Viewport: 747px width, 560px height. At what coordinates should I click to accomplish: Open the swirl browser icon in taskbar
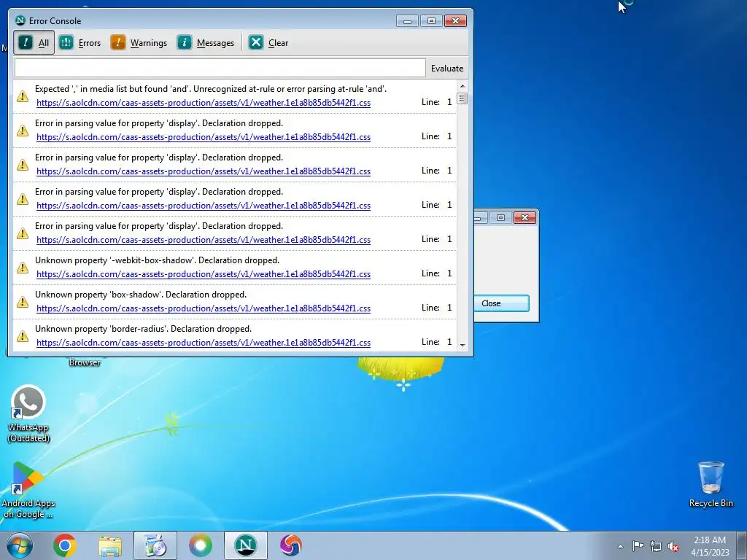pyautogui.click(x=291, y=545)
